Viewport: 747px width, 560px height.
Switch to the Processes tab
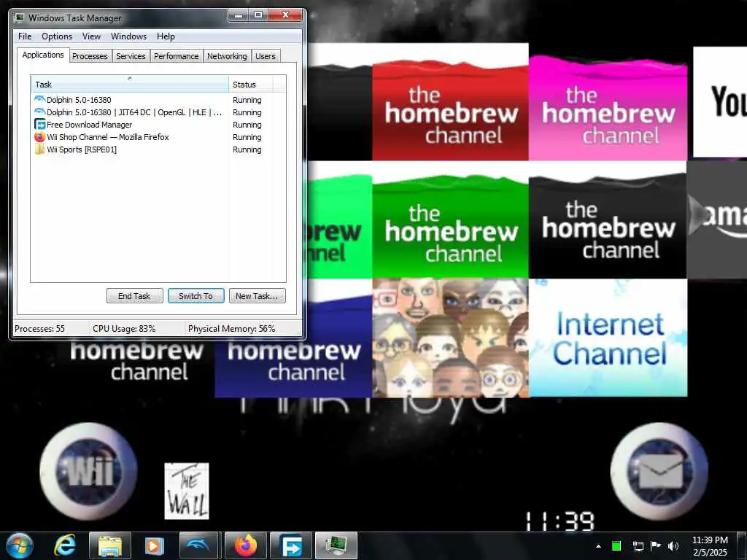[x=90, y=56]
